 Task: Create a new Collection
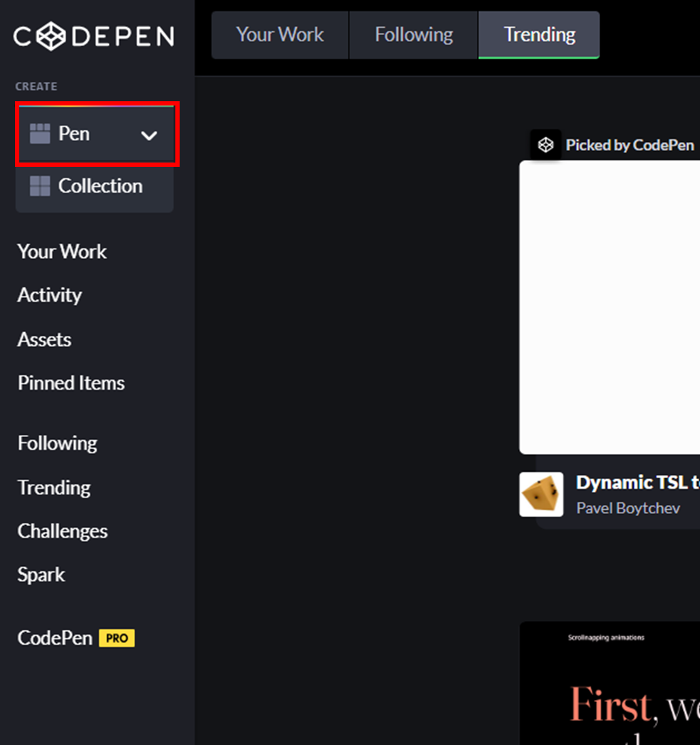pyautogui.click(x=95, y=186)
